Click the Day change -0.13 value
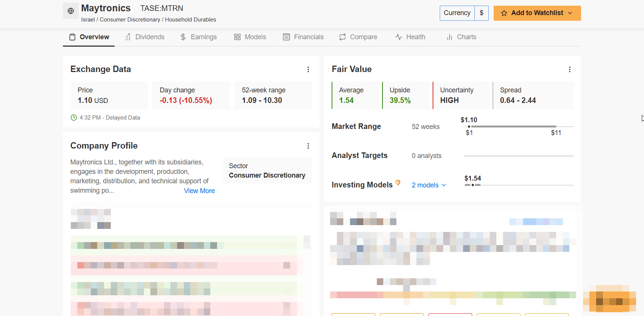This screenshot has height=316, width=644. pos(186,100)
